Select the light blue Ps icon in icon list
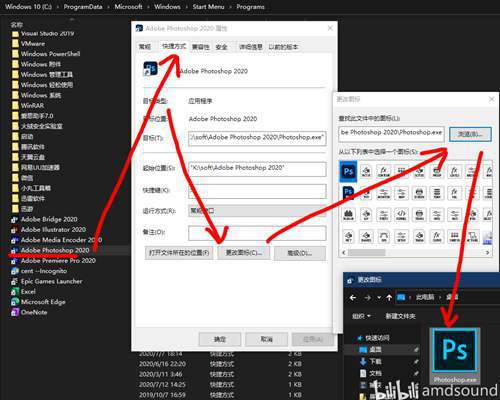The height and width of the screenshot is (400, 500). pos(348,172)
